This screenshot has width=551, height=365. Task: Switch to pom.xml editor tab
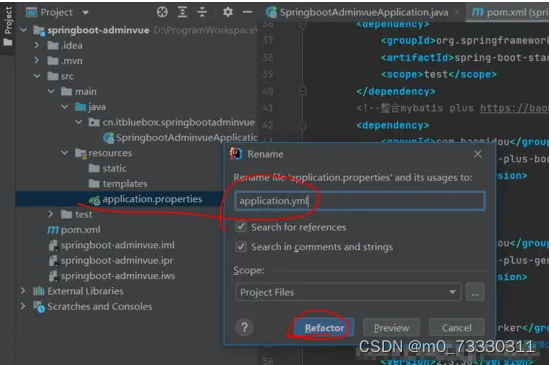point(508,13)
